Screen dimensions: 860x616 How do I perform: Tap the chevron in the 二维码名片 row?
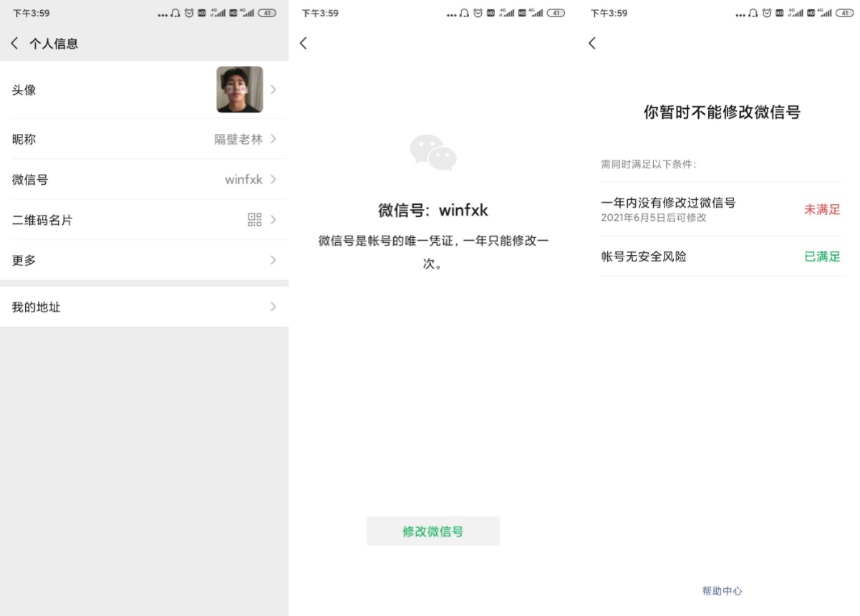coord(274,220)
